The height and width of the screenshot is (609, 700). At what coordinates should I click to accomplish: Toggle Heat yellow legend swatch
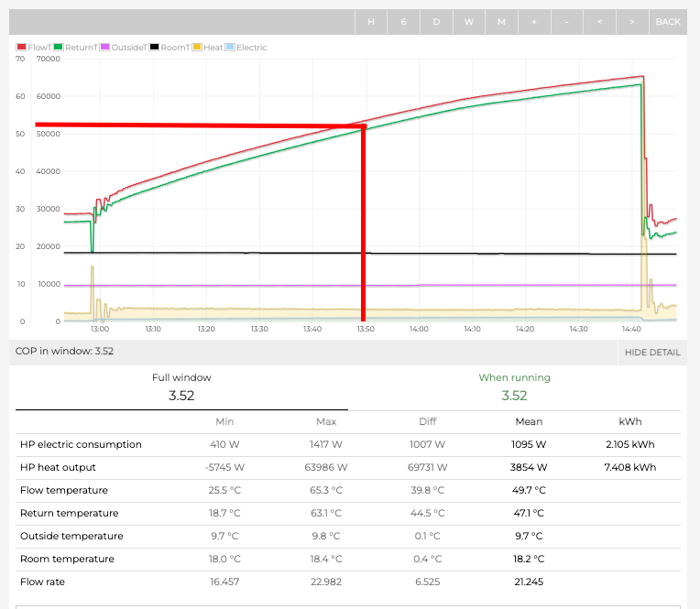tap(197, 48)
